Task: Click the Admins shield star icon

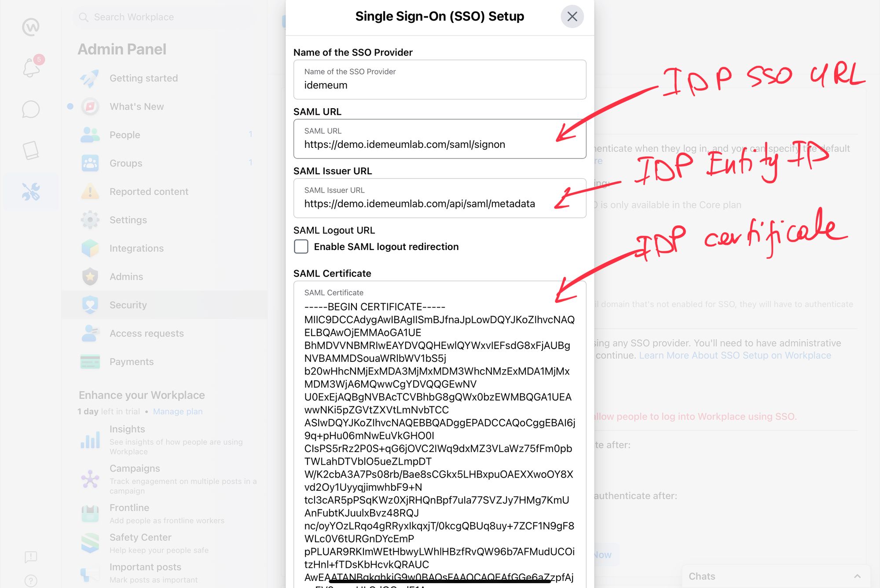Action: (90, 277)
